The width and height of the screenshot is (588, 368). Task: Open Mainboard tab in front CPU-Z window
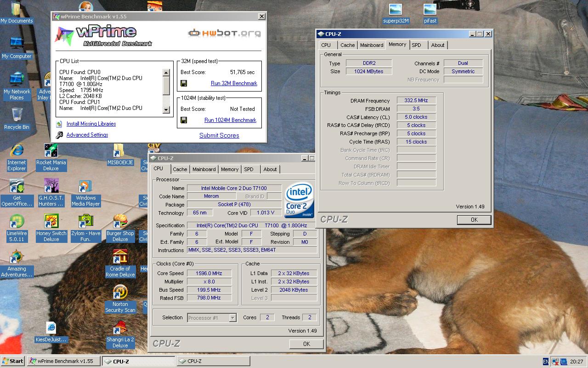(204, 169)
